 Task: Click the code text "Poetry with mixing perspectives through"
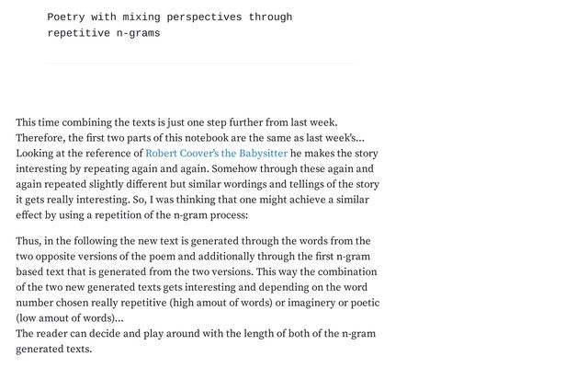(170, 17)
